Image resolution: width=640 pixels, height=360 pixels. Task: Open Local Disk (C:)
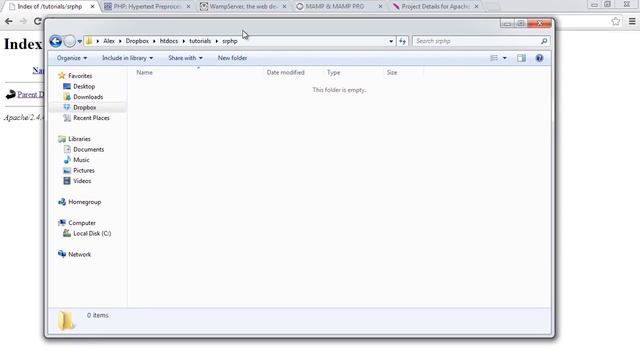91,233
